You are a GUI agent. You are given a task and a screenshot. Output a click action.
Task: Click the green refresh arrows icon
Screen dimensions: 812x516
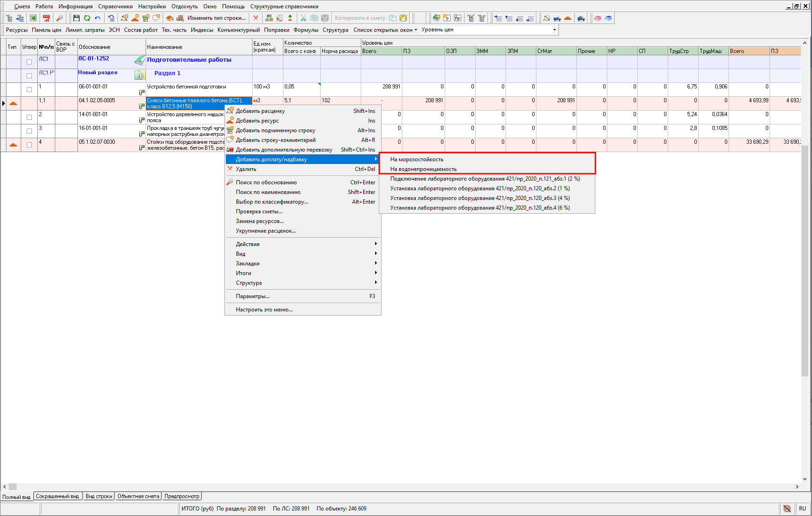87,18
